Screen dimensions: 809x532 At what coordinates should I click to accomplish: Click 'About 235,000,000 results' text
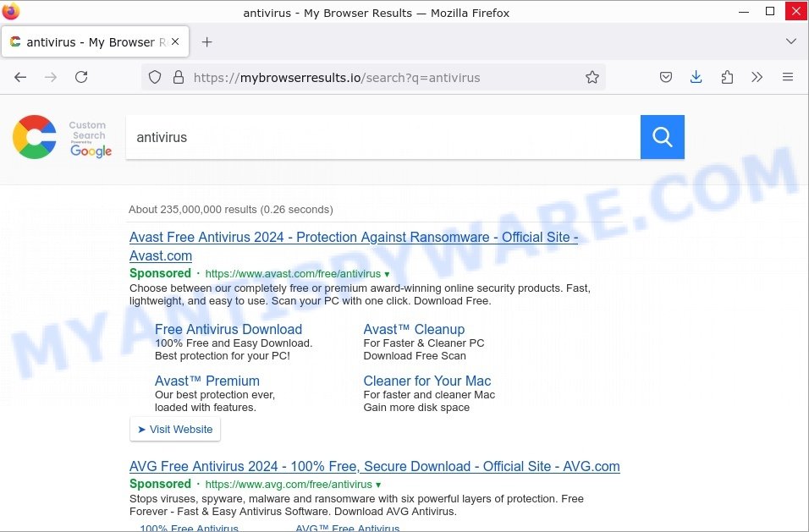coord(192,210)
